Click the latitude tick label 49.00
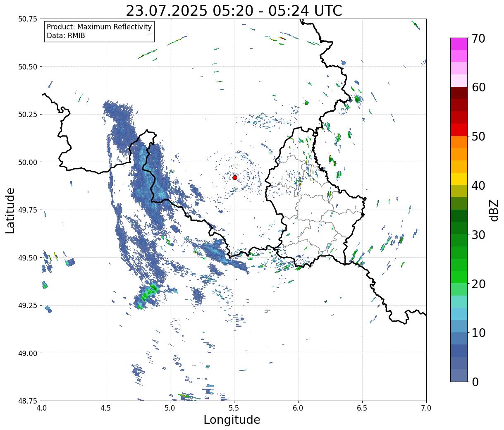 (x=27, y=353)
